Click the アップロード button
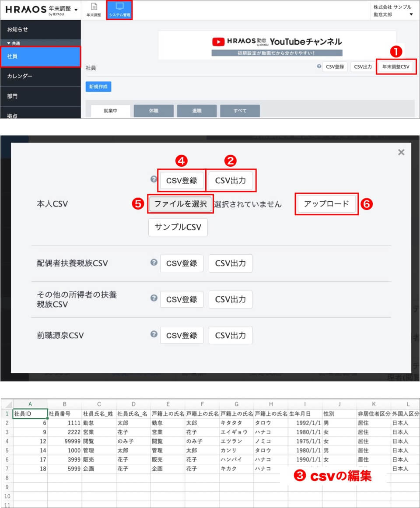The width and height of the screenshot is (420, 508). tap(326, 204)
